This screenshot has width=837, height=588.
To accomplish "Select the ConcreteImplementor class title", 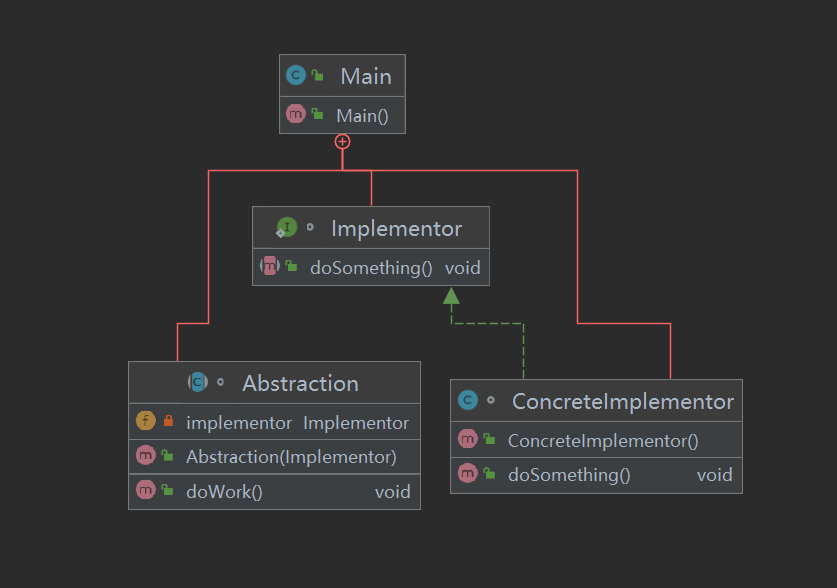I will (622, 401).
